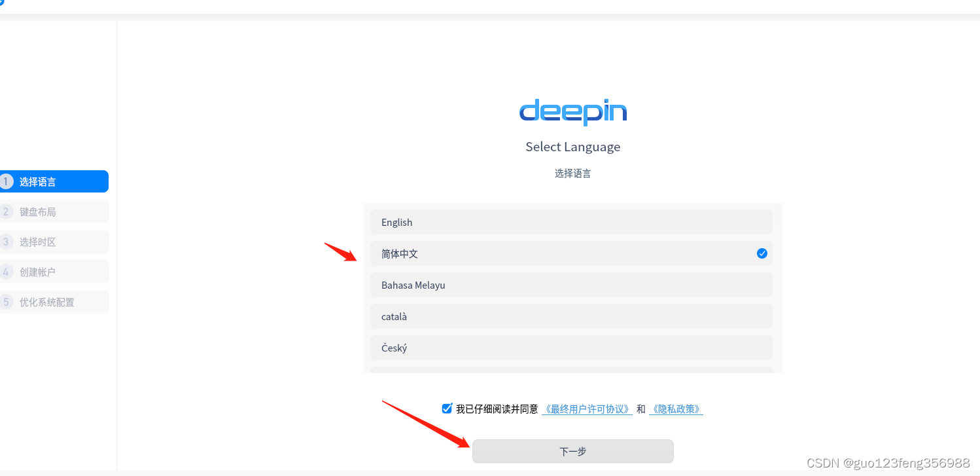Go to step 5 优化系统配置
Viewport: 980px width, 476px height.
click(54, 302)
